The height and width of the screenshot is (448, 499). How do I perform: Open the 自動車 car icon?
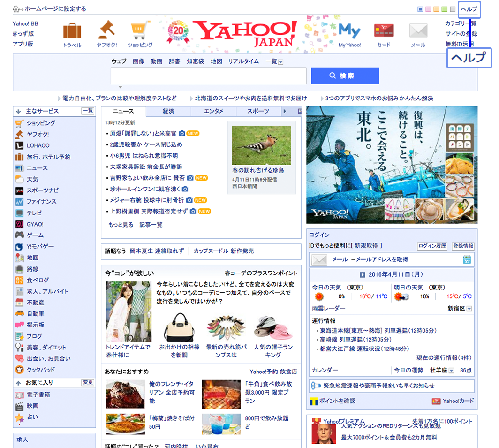pyautogui.click(x=19, y=314)
